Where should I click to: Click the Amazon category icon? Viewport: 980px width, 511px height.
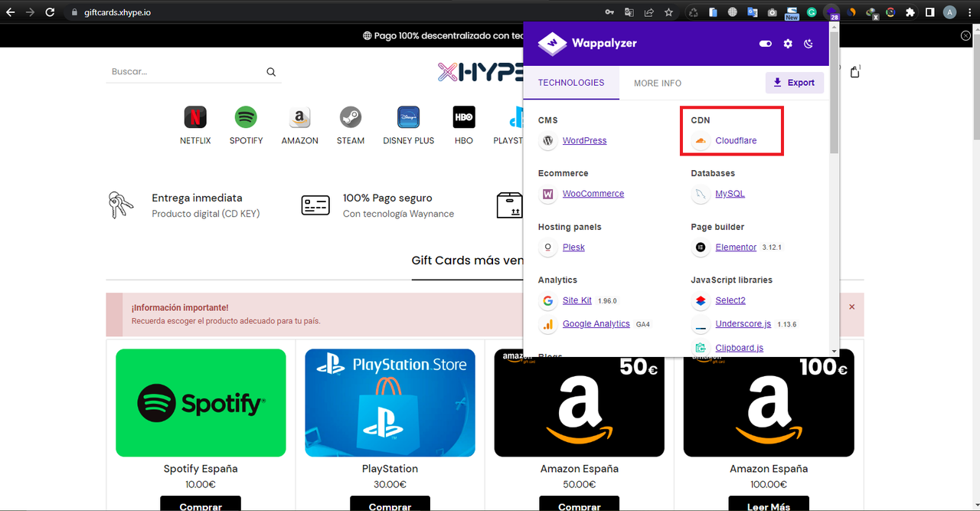coord(299,117)
